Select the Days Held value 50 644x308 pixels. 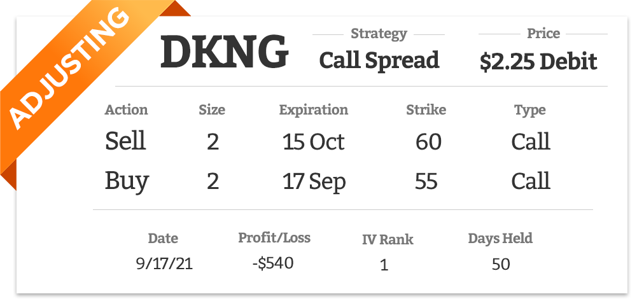click(x=501, y=264)
